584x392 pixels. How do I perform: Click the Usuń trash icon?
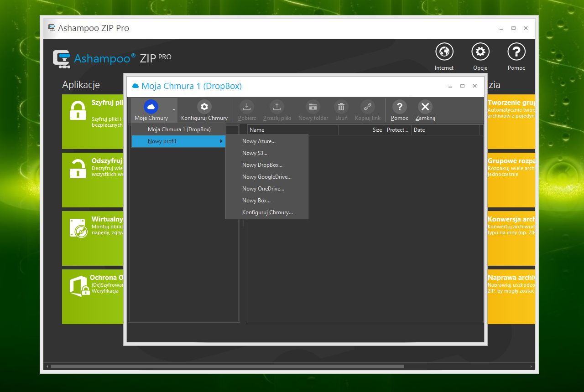pos(341,107)
